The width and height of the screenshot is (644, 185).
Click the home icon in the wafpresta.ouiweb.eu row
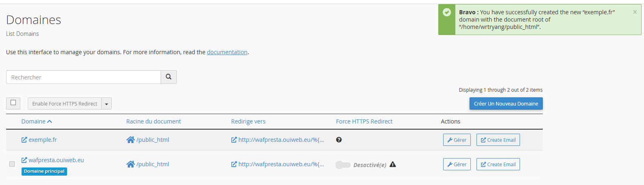(x=131, y=164)
